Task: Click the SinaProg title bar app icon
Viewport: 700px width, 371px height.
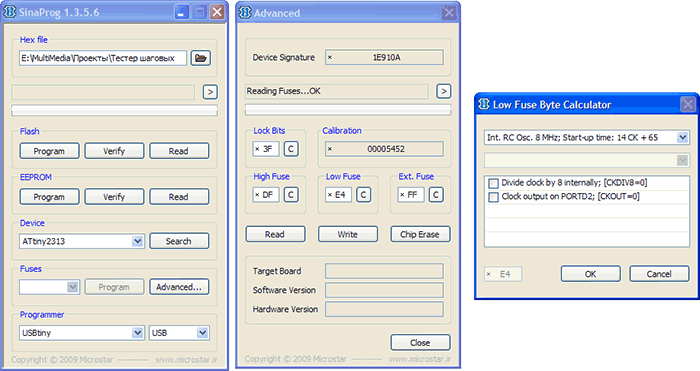Action: point(10,12)
